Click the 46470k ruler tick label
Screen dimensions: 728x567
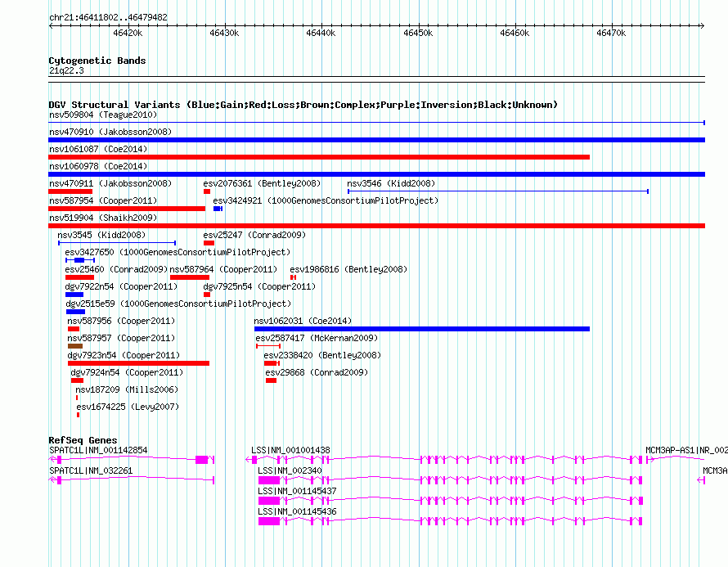click(x=611, y=33)
